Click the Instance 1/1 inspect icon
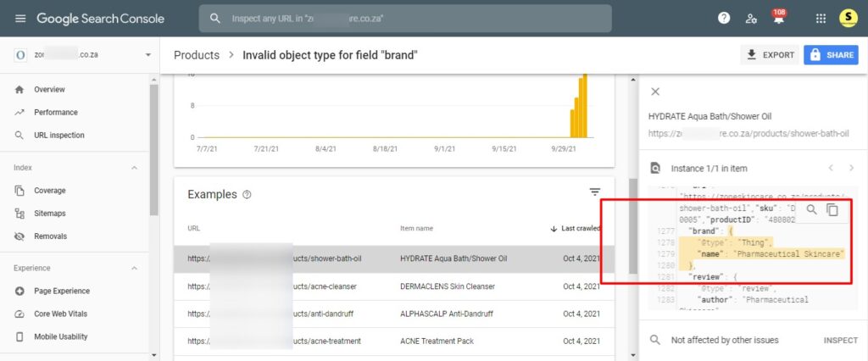The height and width of the screenshot is (361, 868). (x=655, y=169)
